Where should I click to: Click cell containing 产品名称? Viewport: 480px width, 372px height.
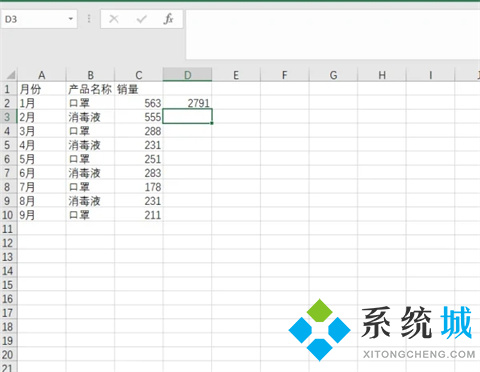coord(90,89)
